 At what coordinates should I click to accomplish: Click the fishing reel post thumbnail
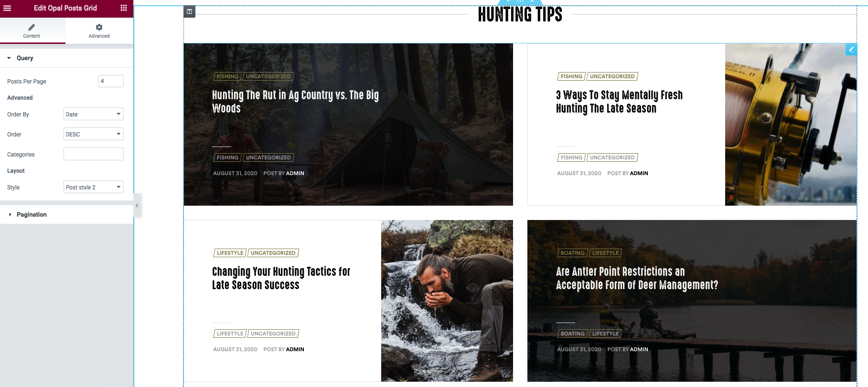791,125
